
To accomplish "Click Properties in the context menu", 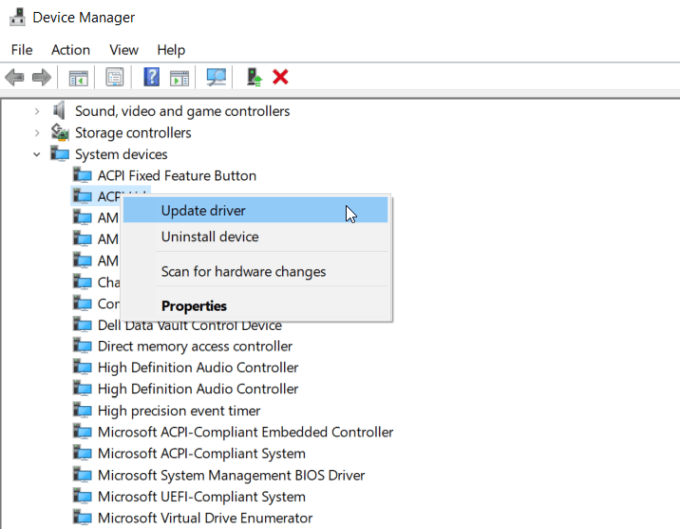I will click(194, 306).
